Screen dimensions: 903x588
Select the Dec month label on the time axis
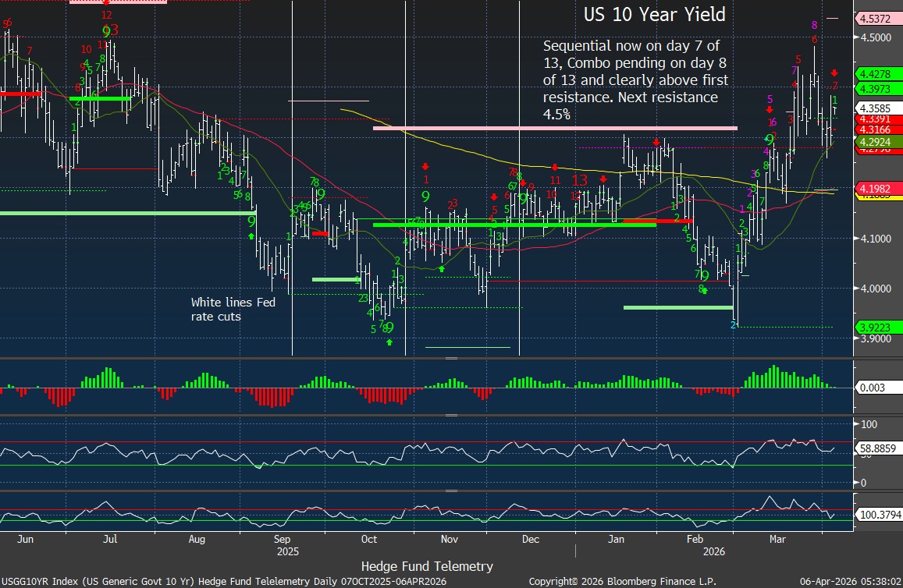(x=530, y=538)
